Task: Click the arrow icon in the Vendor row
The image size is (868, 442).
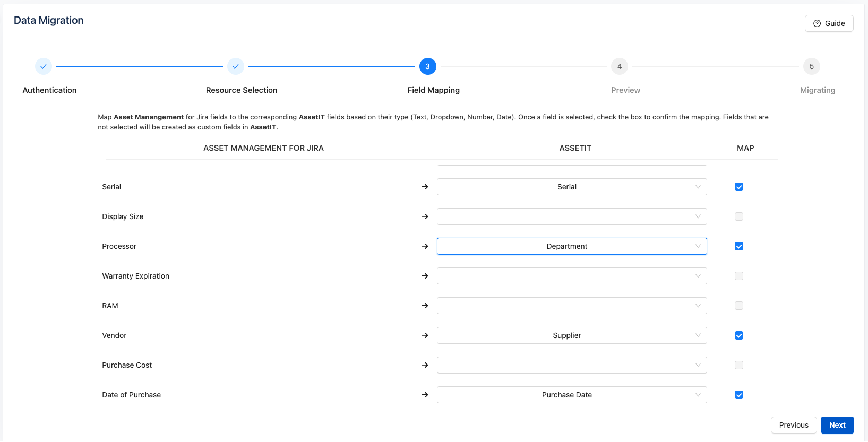Action: pos(425,335)
